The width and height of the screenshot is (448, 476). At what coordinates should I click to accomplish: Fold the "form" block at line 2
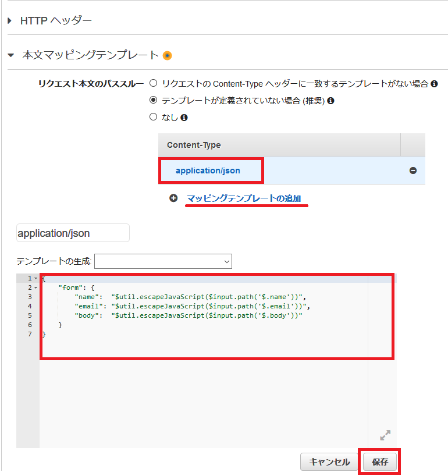35,287
